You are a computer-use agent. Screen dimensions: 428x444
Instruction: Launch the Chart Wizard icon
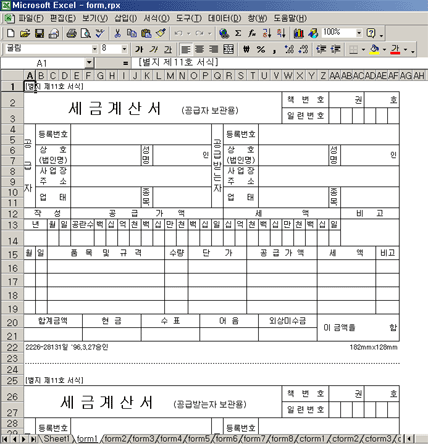299,33
